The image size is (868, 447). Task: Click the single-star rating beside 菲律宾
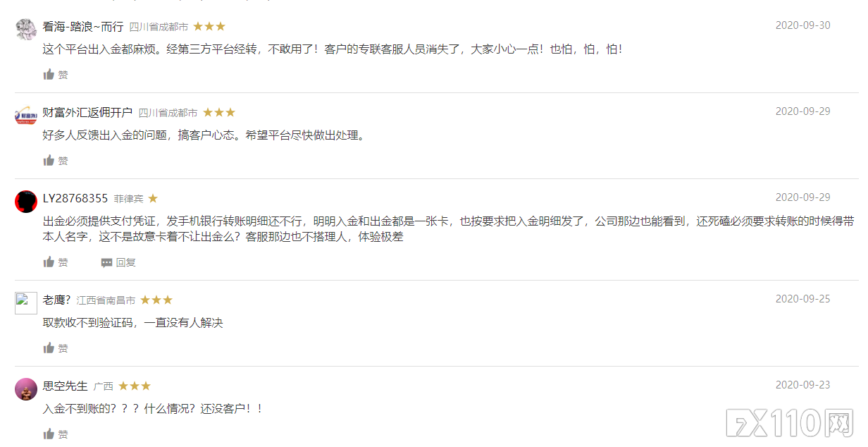tap(153, 199)
